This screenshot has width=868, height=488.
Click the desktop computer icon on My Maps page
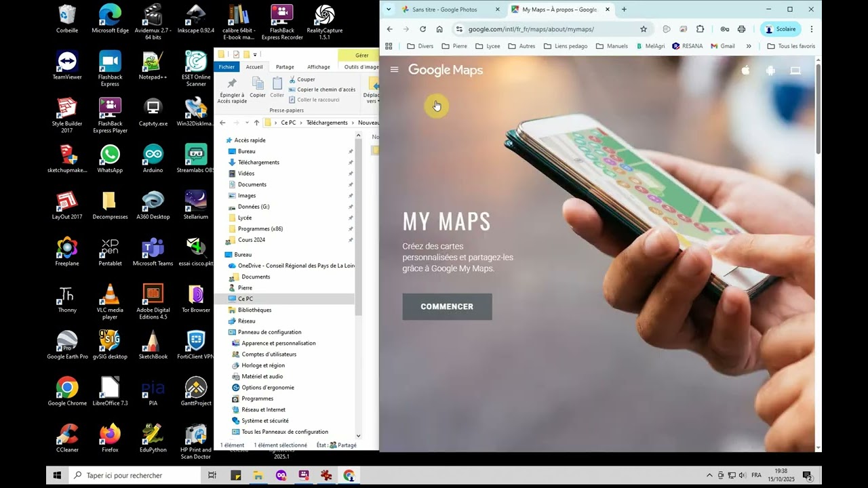pyautogui.click(x=795, y=70)
